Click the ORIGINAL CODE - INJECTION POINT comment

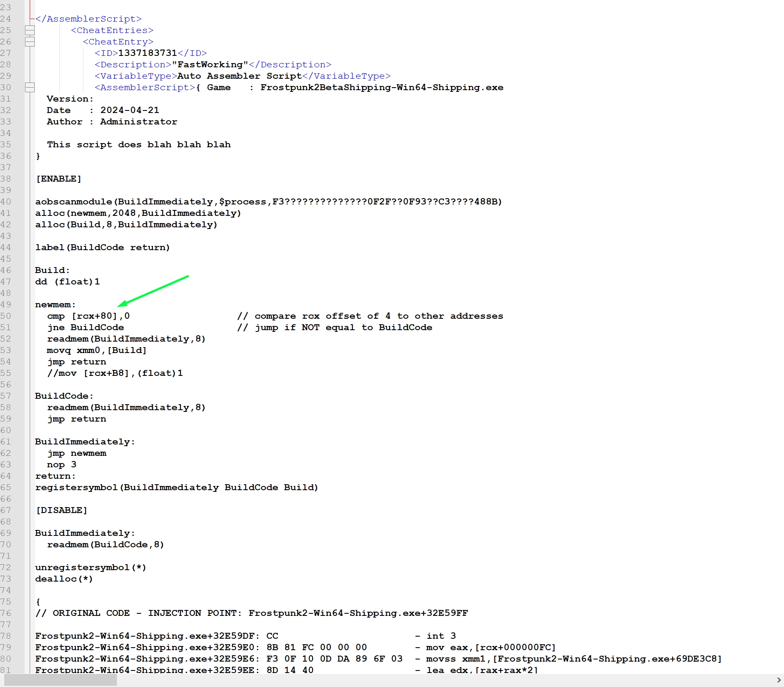pyautogui.click(x=252, y=613)
